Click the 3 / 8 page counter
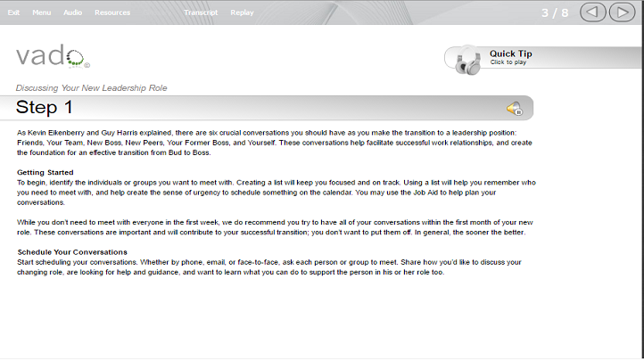This screenshot has height=361, width=644. point(555,12)
